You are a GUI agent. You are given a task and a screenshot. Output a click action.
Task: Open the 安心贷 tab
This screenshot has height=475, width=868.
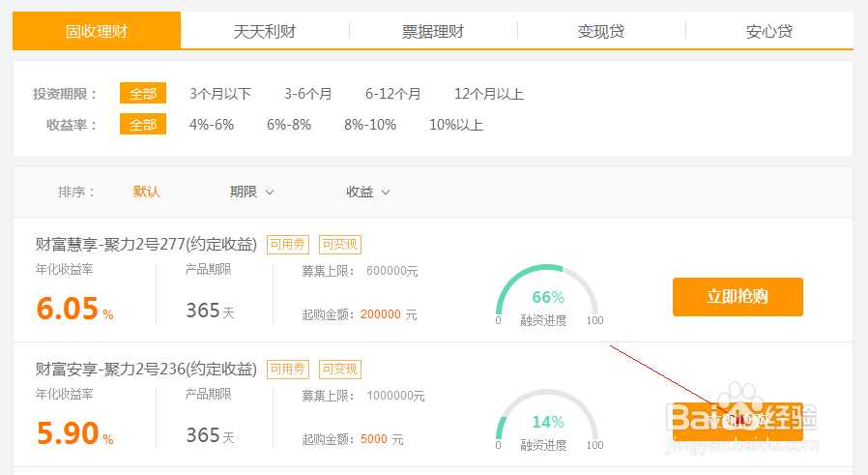coord(769,31)
